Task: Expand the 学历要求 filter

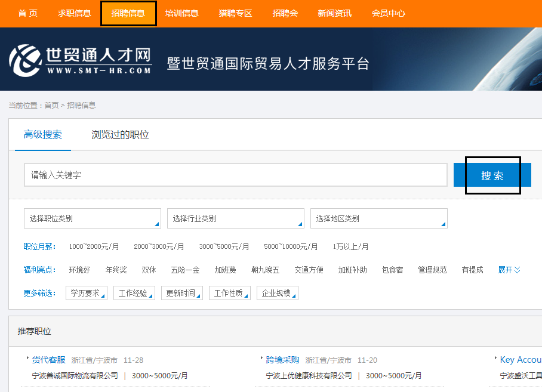Action: [86, 293]
